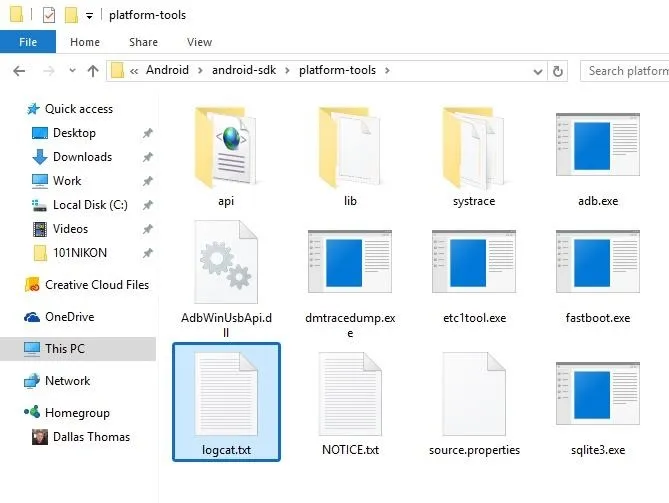This screenshot has height=503, width=669.
Task: Go up one folder level
Action: point(93,71)
